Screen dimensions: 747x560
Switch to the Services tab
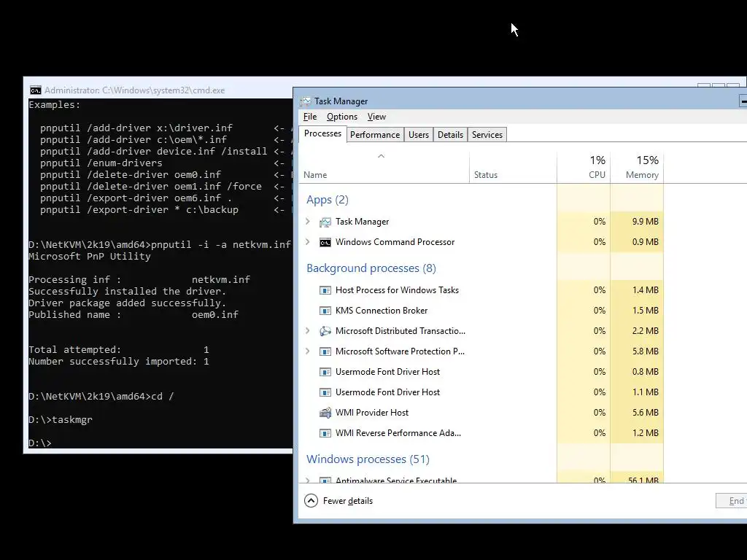pyautogui.click(x=487, y=135)
